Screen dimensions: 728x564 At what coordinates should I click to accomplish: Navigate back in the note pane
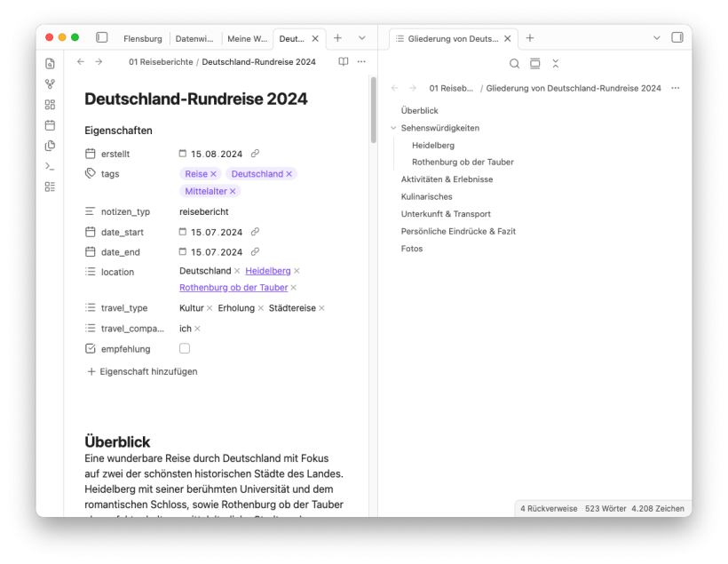coord(81,62)
